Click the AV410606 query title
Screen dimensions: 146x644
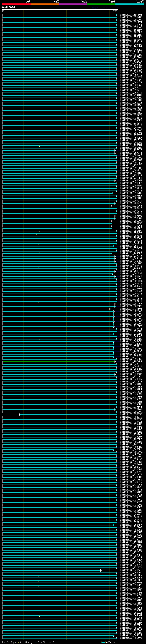[8, 8]
